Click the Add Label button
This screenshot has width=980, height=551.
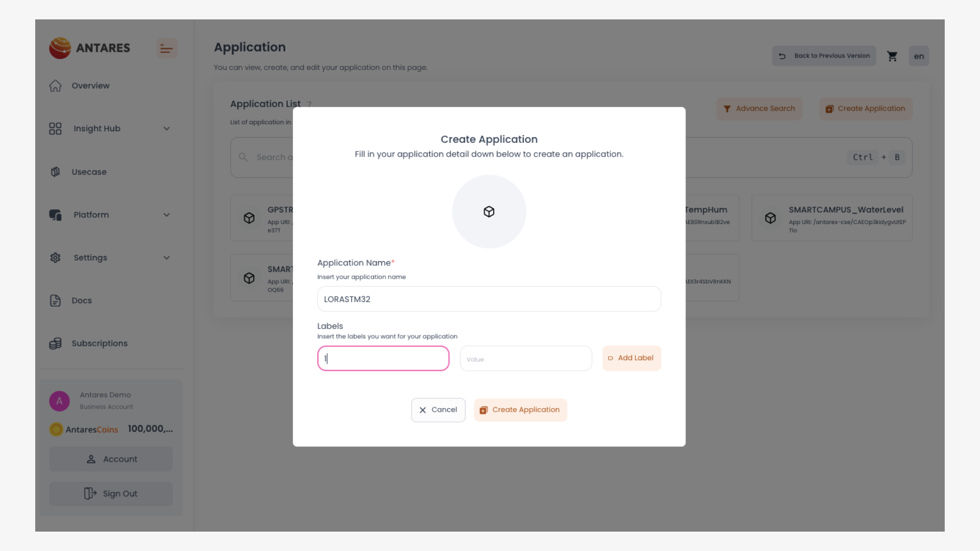click(x=631, y=358)
